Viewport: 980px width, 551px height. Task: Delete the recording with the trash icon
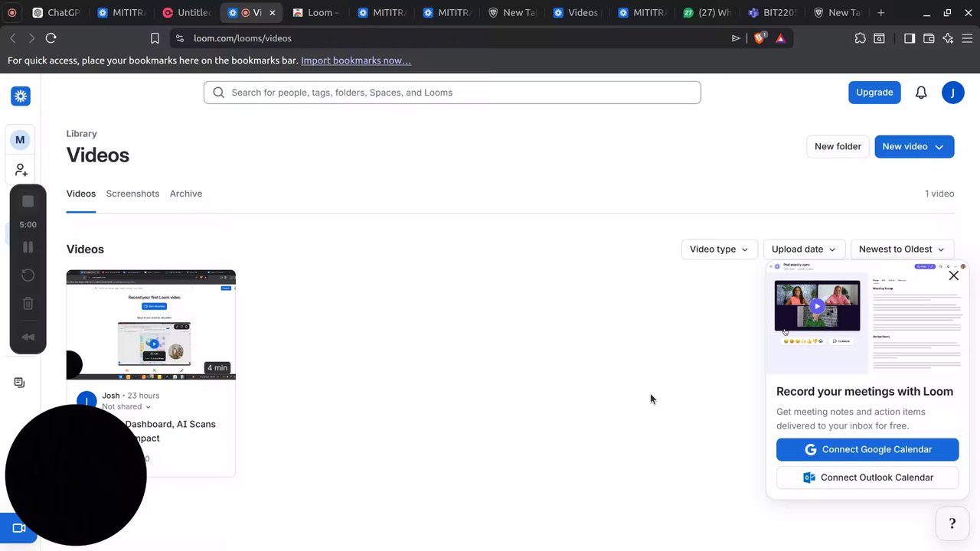click(28, 304)
